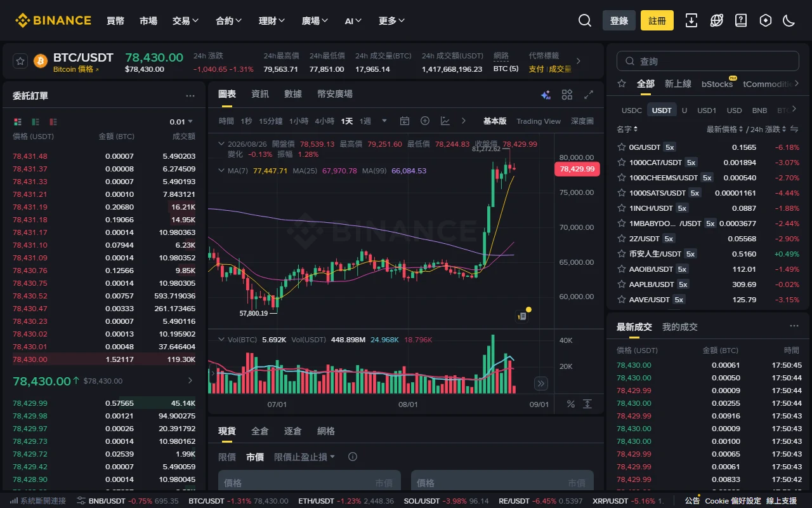
Task: Click the Binance logo
Action: 53,20
